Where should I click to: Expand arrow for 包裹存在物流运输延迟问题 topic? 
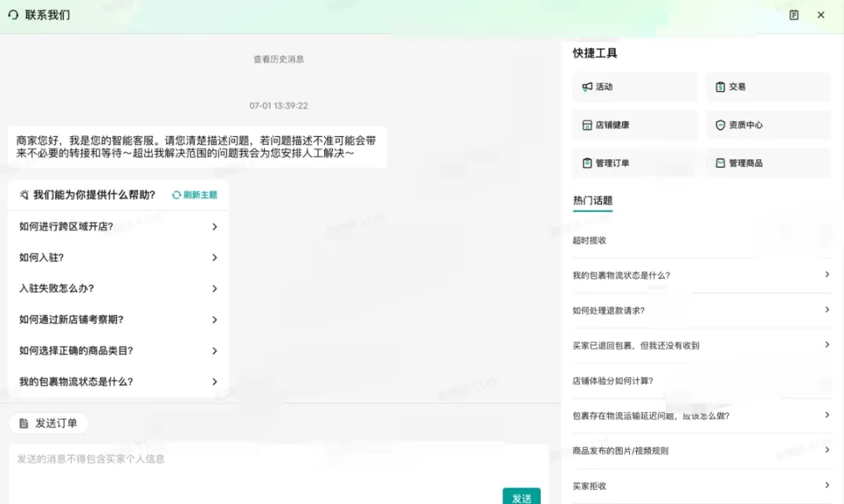tap(828, 415)
